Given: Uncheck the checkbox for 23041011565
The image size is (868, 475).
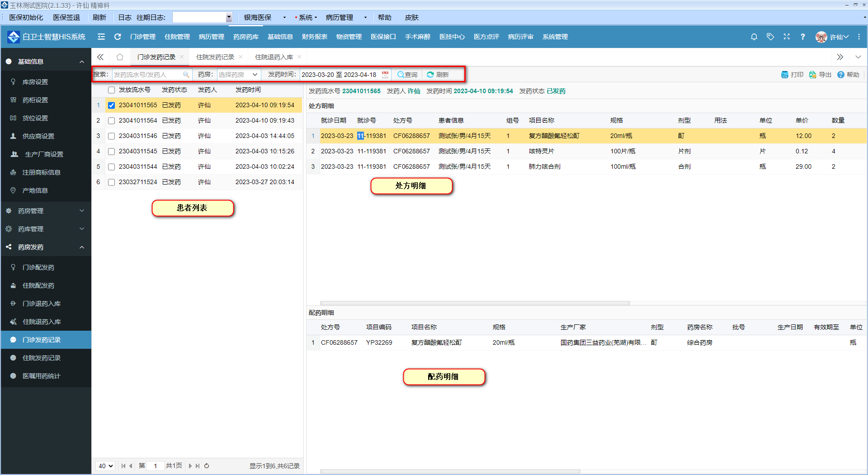Looking at the screenshot, I should (111, 105).
